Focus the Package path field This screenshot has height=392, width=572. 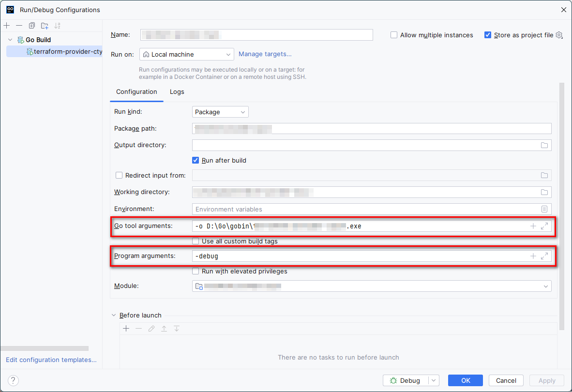tap(372, 129)
